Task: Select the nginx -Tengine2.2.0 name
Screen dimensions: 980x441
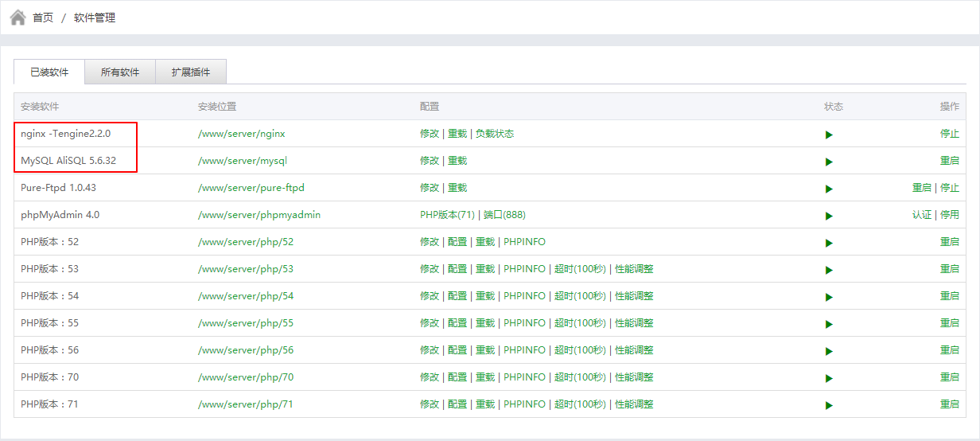Action: coord(65,134)
